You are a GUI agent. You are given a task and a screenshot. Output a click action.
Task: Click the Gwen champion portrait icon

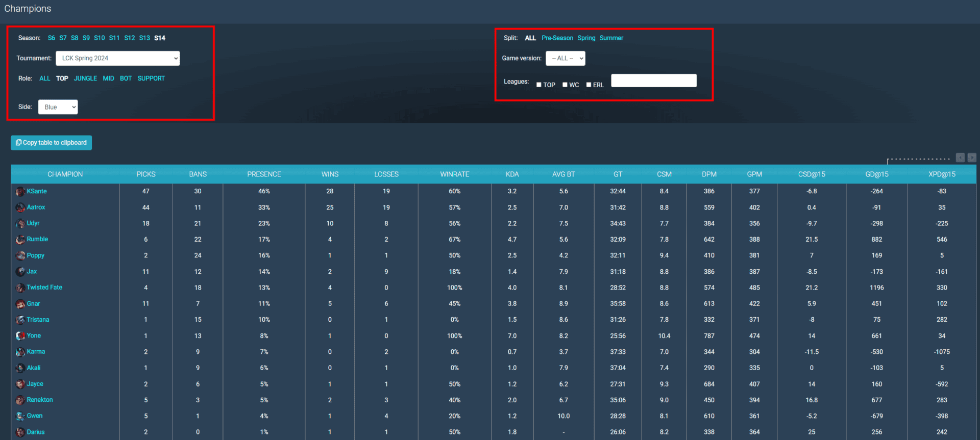[20, 416]
